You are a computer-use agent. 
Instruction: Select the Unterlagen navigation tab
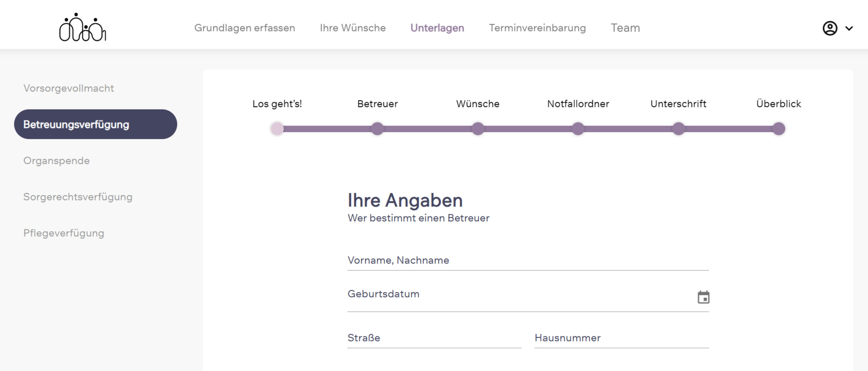[437, 28]
